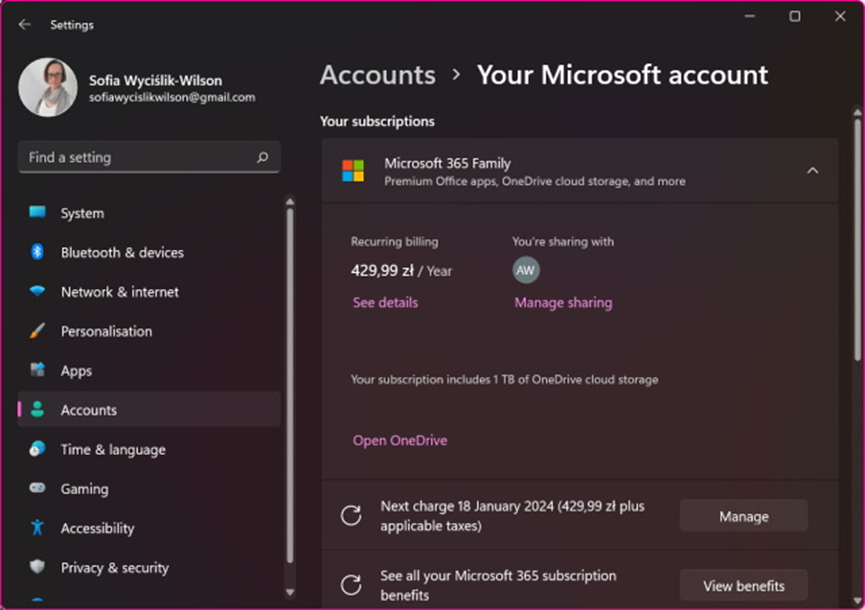Screen dimensions: 865x610
Task: Click the See details link
Action: tap(385, 302)
